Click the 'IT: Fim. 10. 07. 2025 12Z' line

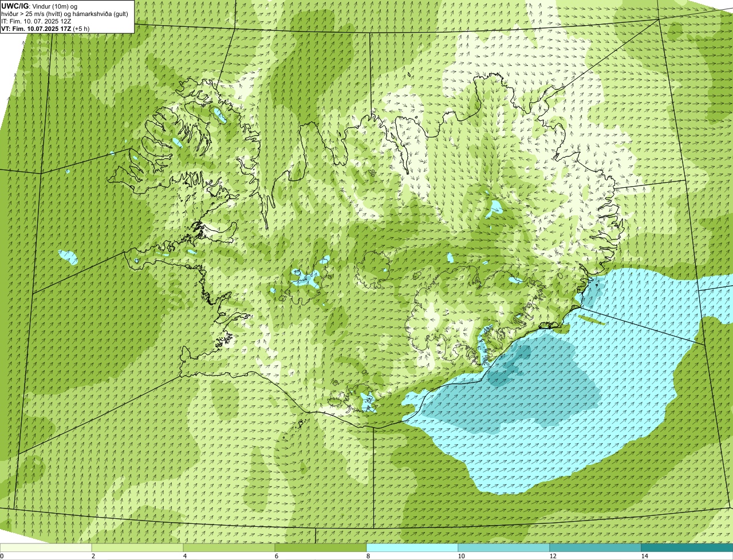[x=37, y=21]
